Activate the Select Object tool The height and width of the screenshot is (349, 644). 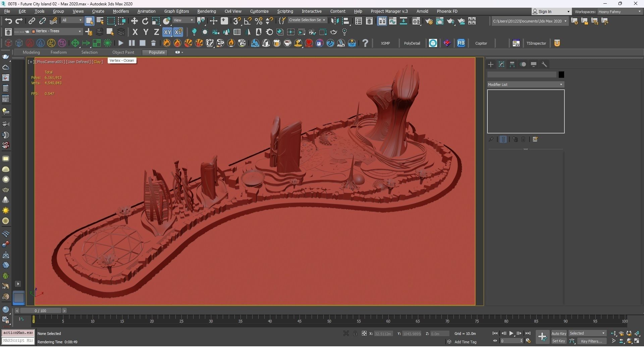89,21
